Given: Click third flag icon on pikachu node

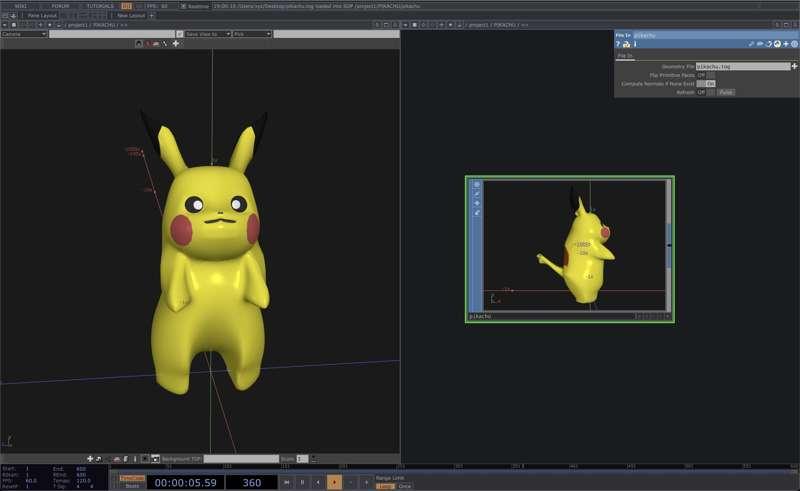Looking at the screenshot, I should pos(477,203).
